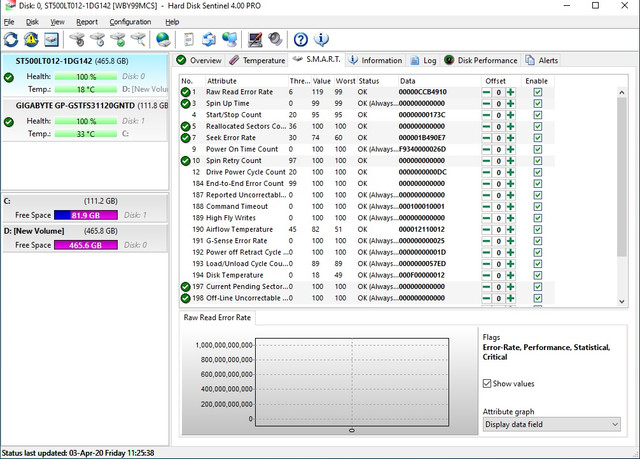Click the globe send-report toolbar icon
The width and height of the screenshot is (640, 459).
click(x=163, y=40)
